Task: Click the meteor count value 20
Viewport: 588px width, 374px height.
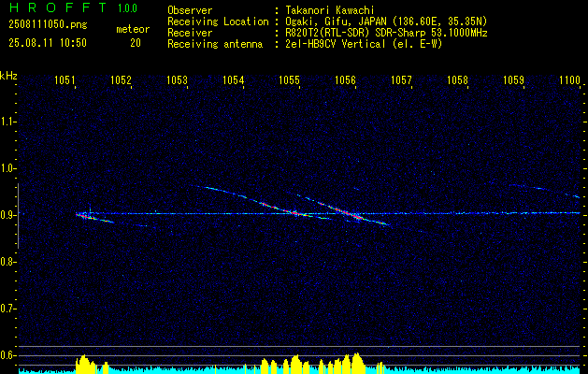Action: (x=136, y=43)
